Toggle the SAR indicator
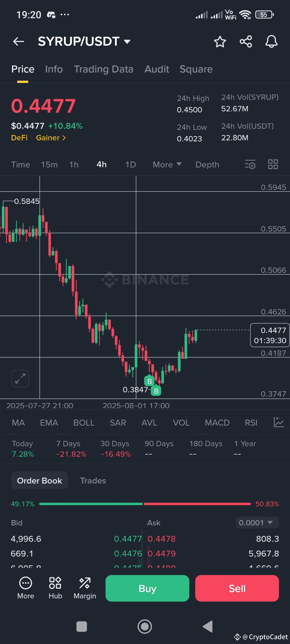The width and height of the screenshot is (290, 644). (x=118, y=423)
